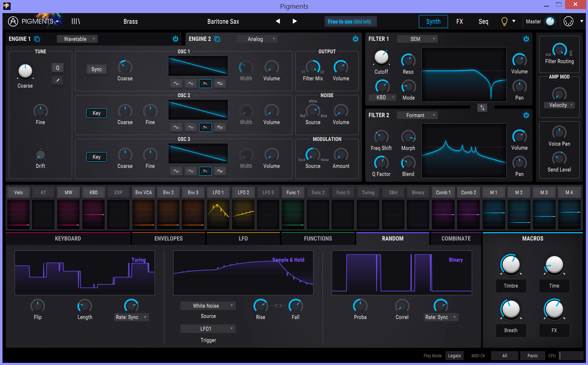
Task: Select square waveform for OSC 1
Action: 220,84
